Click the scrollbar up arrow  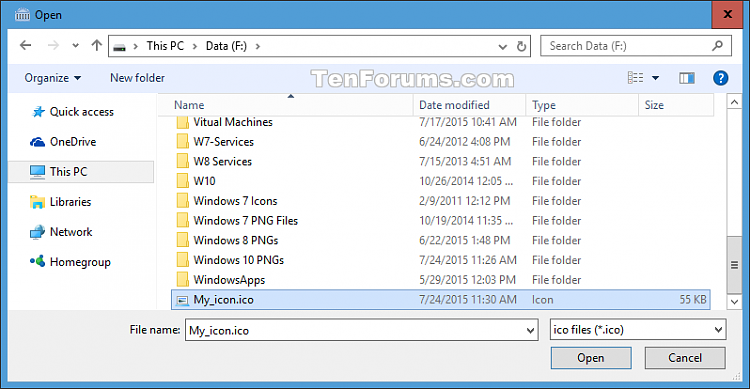tap(734, 102)
